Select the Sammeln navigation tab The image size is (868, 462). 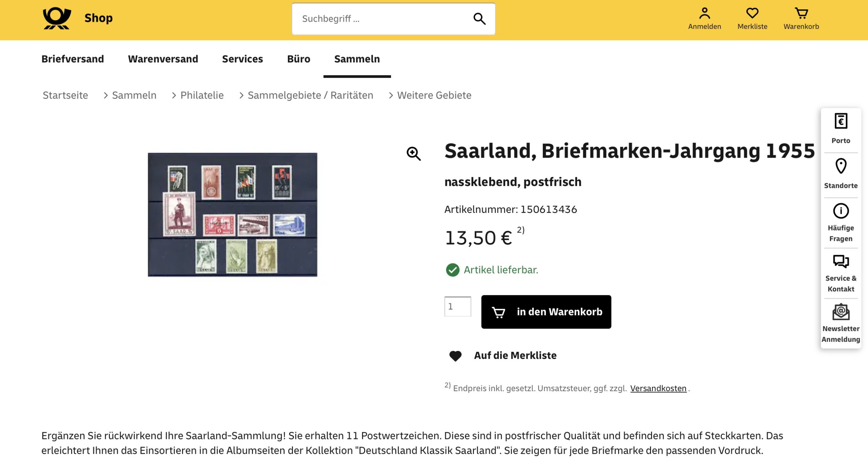click(357, 59)
